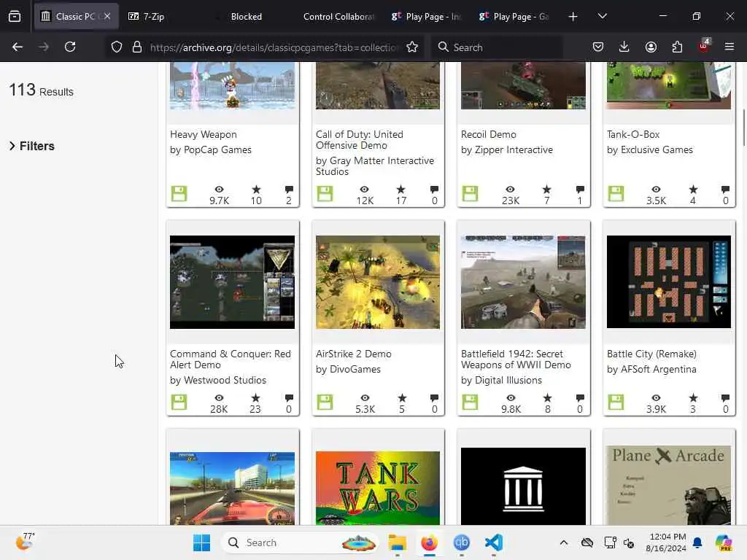
Task: Open the list all tabs dropdown
Action: pyautogui.click(x=602, y=16)
